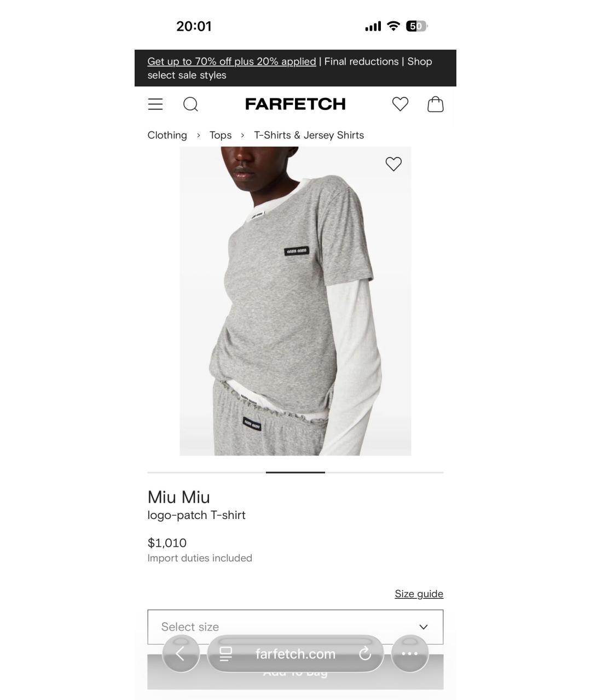Go to Tops breadcrumb
The image size is (591, 700).
221,135
